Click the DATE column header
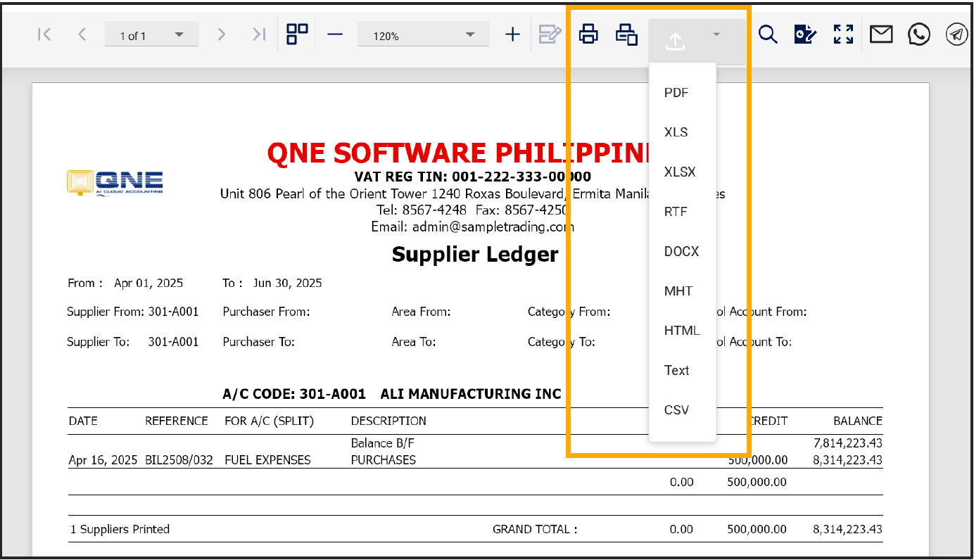The image size is (974, 560). click(x=83, y=421)
